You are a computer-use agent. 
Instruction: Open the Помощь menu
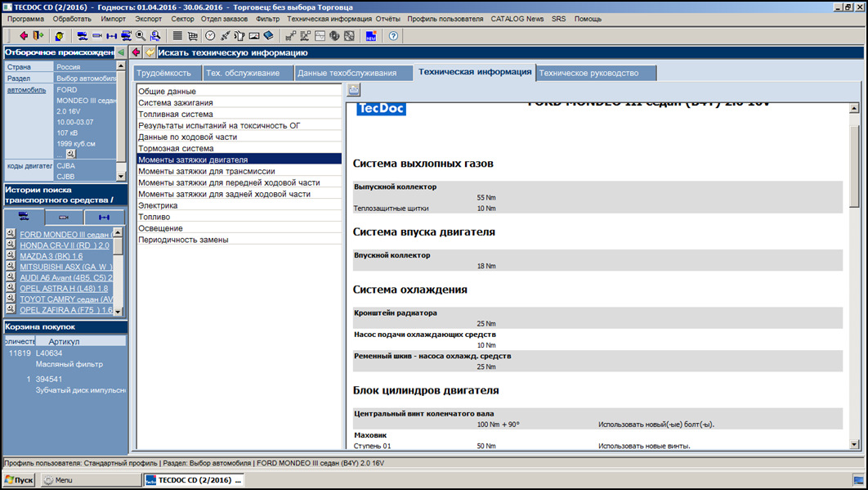point(588,19)
